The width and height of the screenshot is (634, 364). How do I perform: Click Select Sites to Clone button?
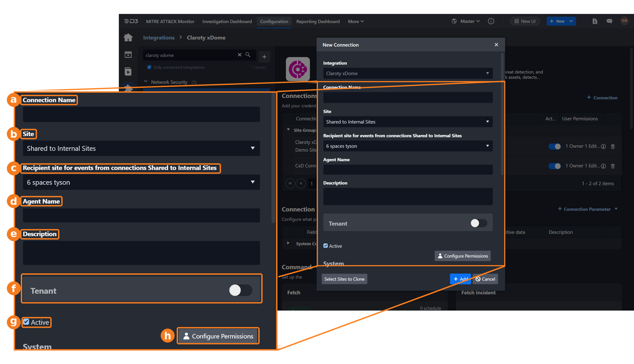click(344, 279)
